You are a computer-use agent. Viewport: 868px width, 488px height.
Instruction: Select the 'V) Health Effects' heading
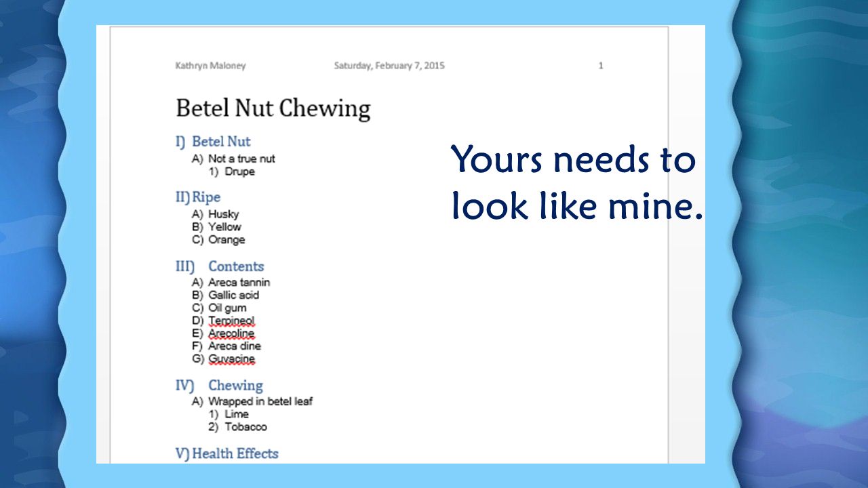coord(227,453)
